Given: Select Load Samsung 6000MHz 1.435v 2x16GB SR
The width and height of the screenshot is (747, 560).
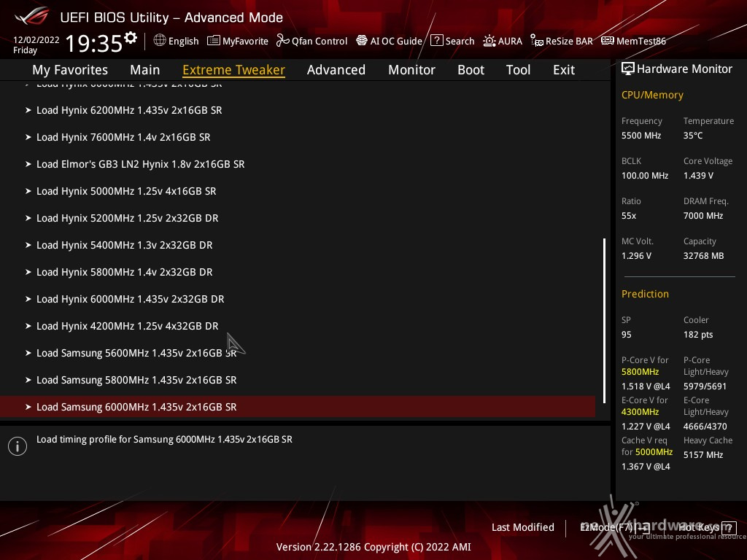Looking at the screenshot, I should pos(298,407).
